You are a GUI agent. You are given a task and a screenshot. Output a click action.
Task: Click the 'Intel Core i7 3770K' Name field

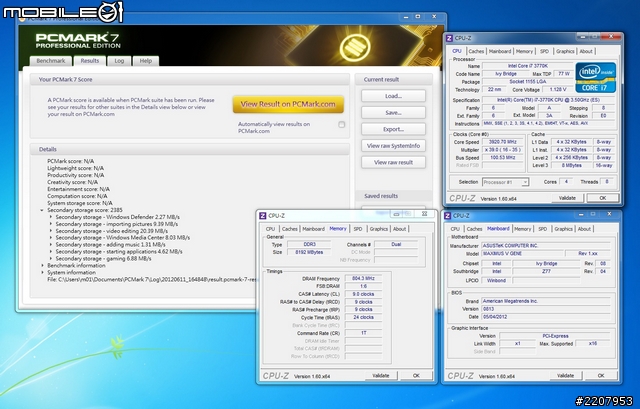pyautogui.click(x=528, y=66)
